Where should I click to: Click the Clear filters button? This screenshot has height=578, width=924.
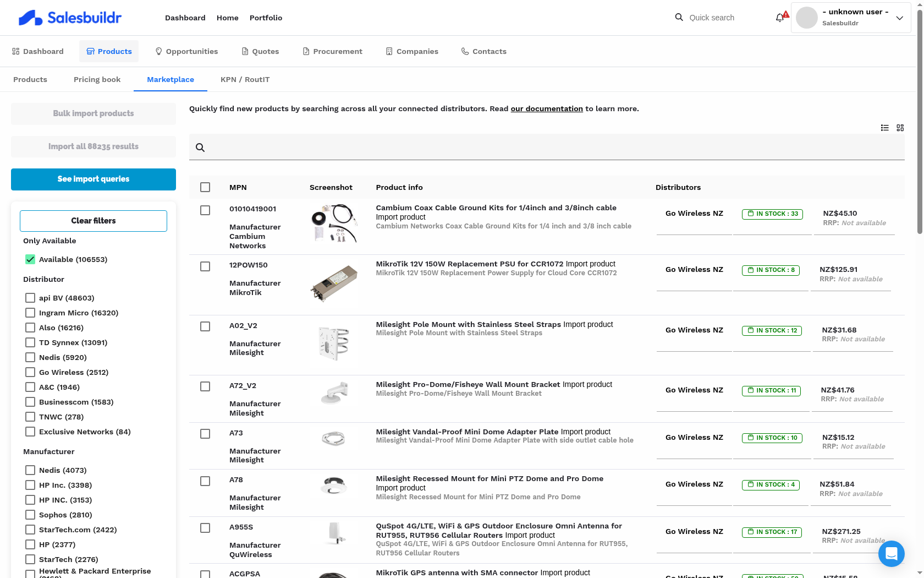(94, 221)
